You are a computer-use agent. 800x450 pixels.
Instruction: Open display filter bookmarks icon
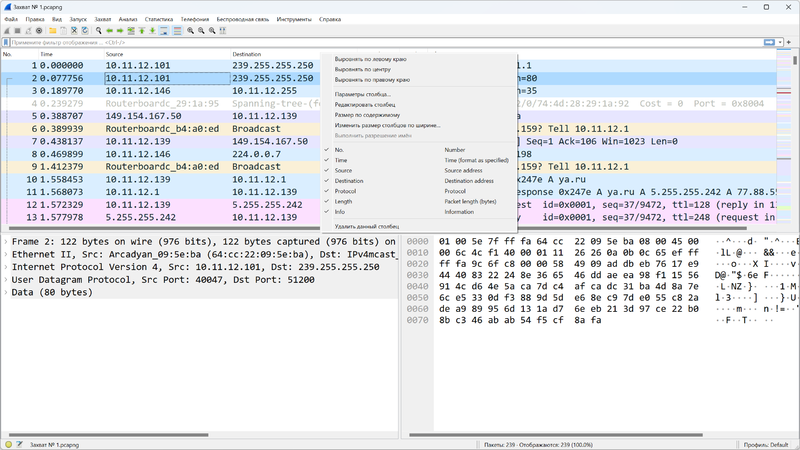click(6, 42)
